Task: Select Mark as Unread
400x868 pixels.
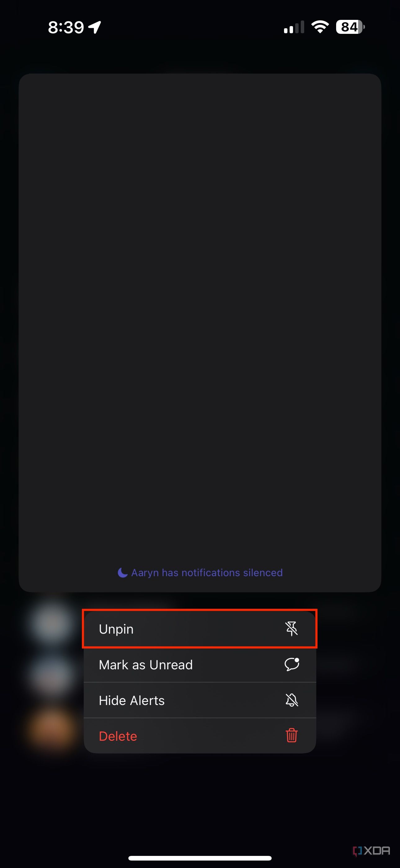Action: tap(200, 664)
